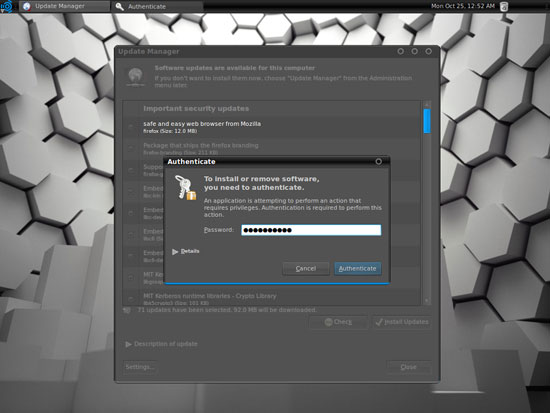The image size is (550, 413).
Task: Click the blue scrollbar thumb in updates list
Action: (427, 121)
